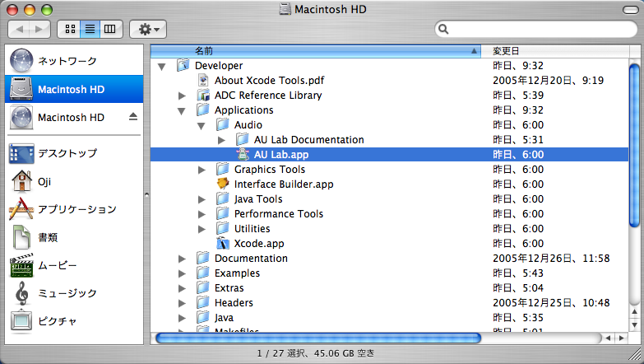This screenshot has width=644, height=364.
Task: Click the toolbar hide pill button
Action: pyautogui.click(x=630, y=9)
